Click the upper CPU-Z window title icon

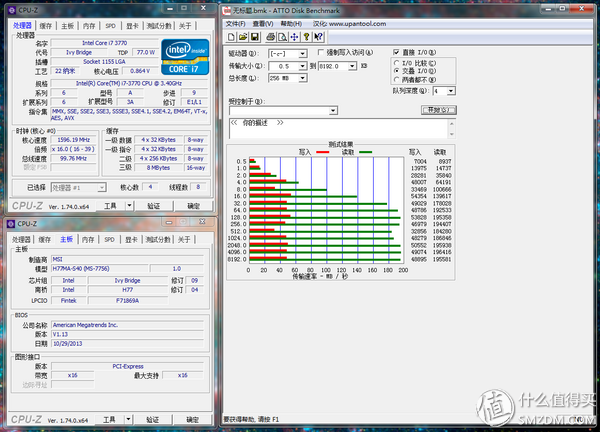[x=12, y=10]
